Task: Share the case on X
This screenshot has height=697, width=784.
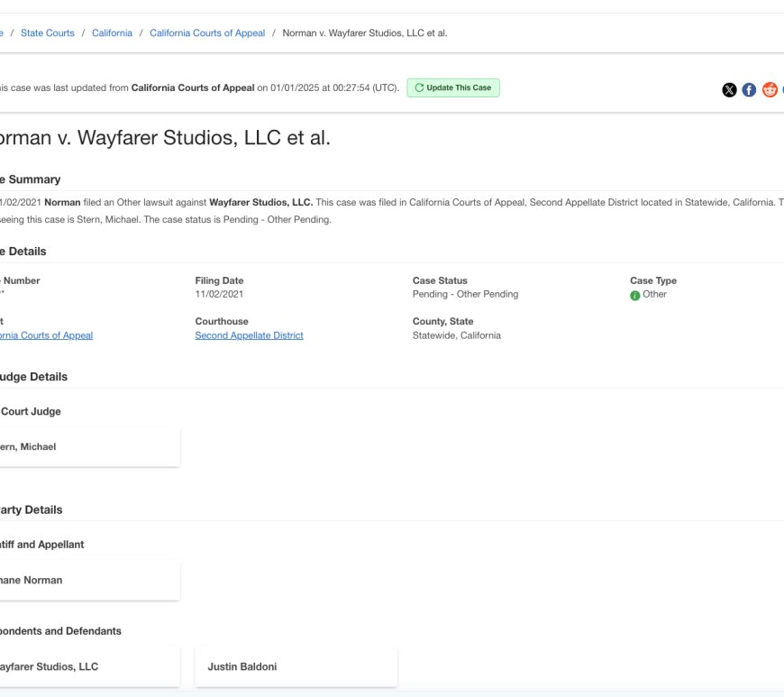Action: [729, 89]
